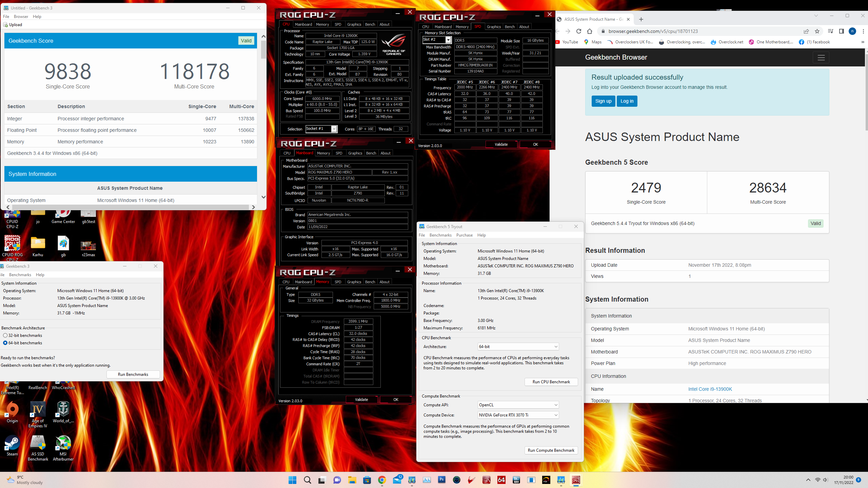Click Photoshop icon in the taskbar
The height and width of the screenshot is (488, 868).
click(441, 480)
